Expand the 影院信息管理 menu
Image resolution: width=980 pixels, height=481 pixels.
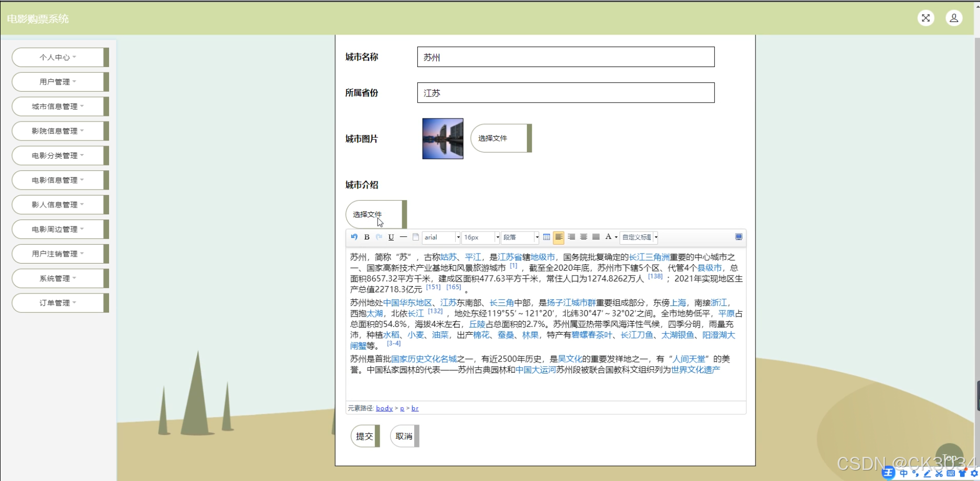pyautogui.click(x=60, y=131)
